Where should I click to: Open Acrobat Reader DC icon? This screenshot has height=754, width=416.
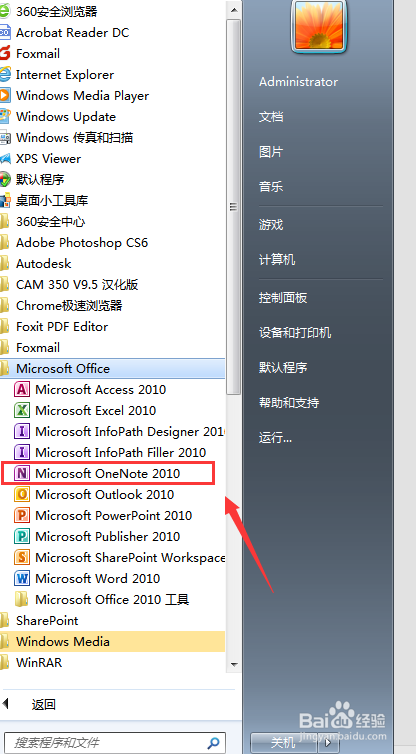coord(4,33)
